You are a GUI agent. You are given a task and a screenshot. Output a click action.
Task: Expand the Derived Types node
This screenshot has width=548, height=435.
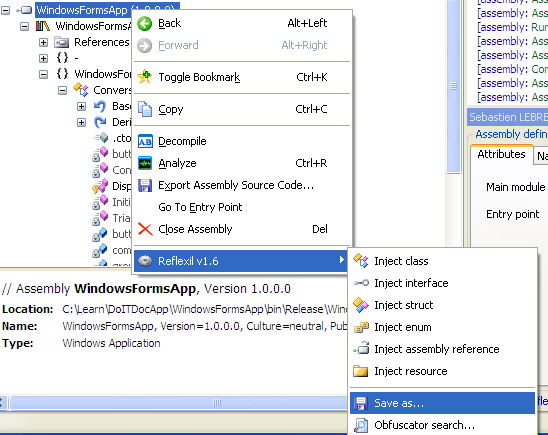tap(81, 122)
